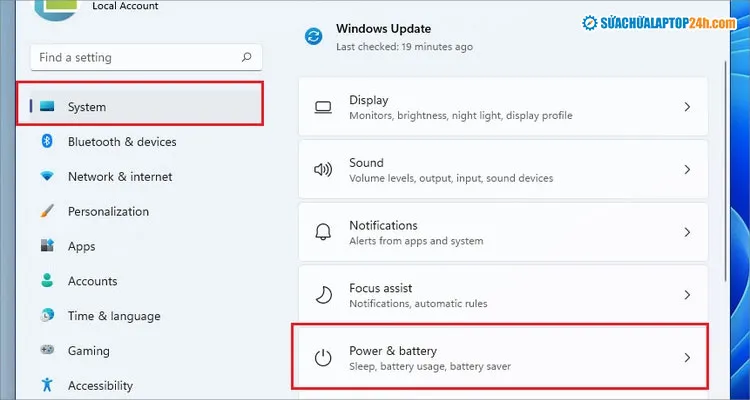
Task: Click the search magnifier icon
Action: (x=247, y=57)
